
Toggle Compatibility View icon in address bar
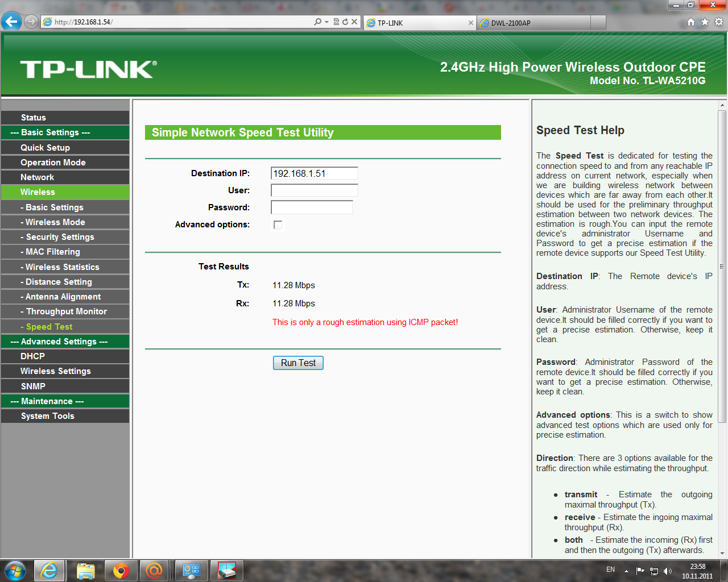pos(336,22)
